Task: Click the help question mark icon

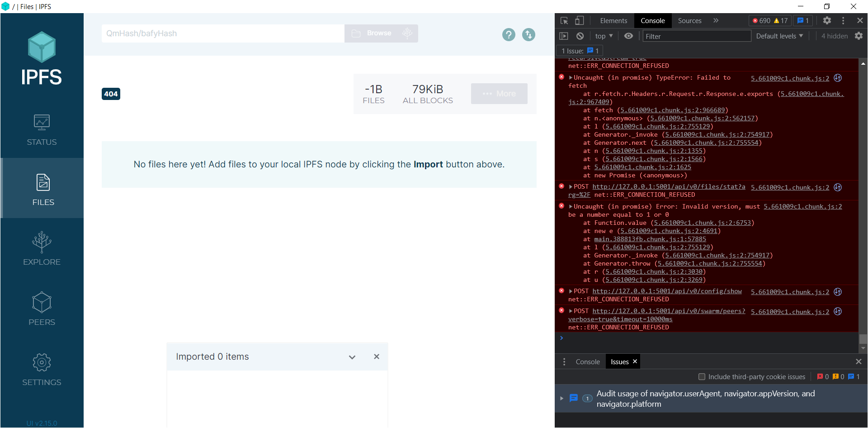Action: pyautogui.click(x=509, y=34)
